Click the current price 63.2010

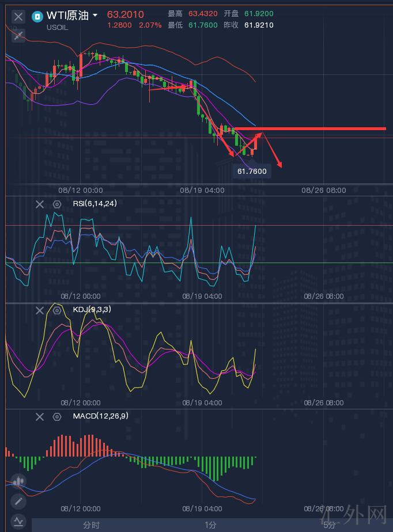[x=126, y=14]
